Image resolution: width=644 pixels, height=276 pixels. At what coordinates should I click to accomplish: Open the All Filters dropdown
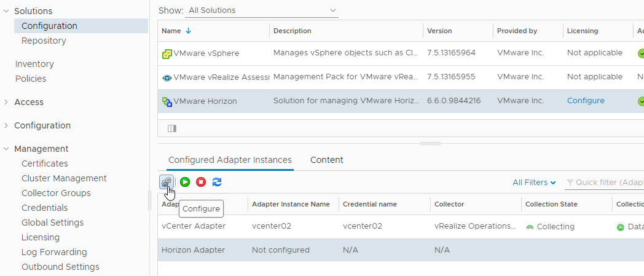pyautogui.click(x=535, y=183)
